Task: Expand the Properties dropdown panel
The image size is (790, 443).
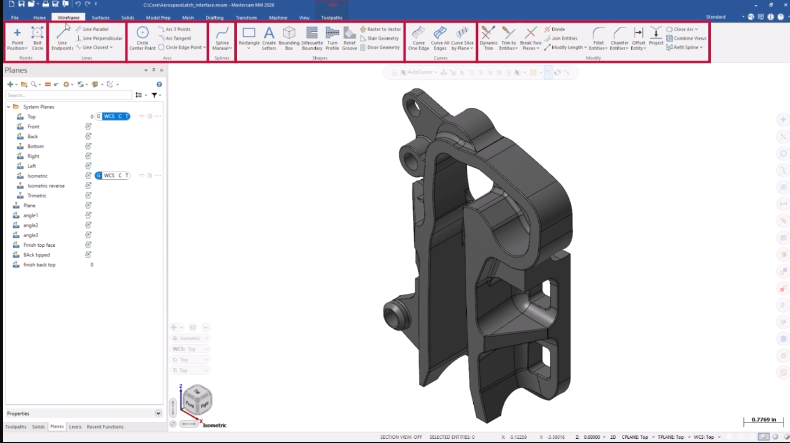Action: (158, 412)
